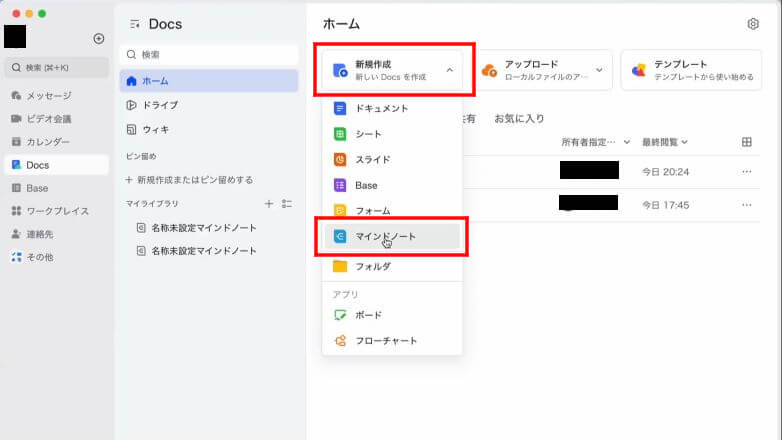This screenshot has width=782, height=440.
Task: Choose マインドノート from the create menu
Action: click(392, 236)
